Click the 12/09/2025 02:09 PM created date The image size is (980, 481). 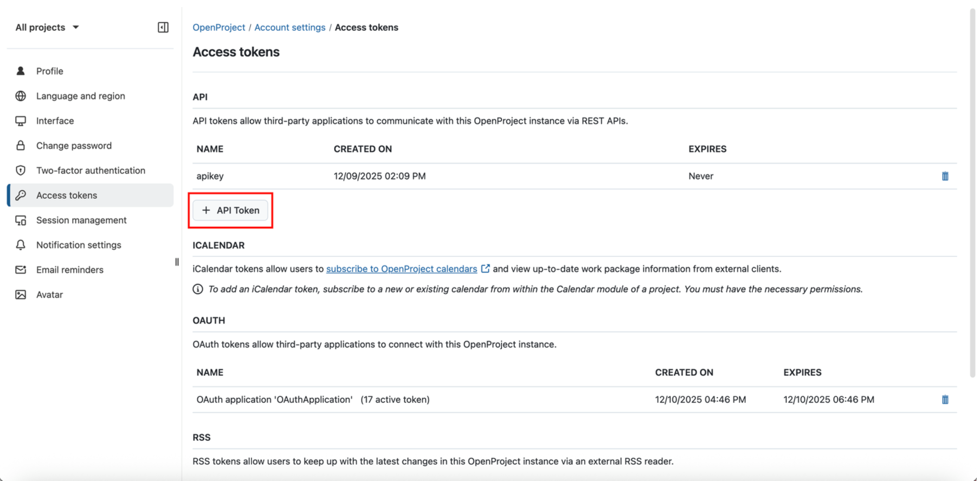379,176
